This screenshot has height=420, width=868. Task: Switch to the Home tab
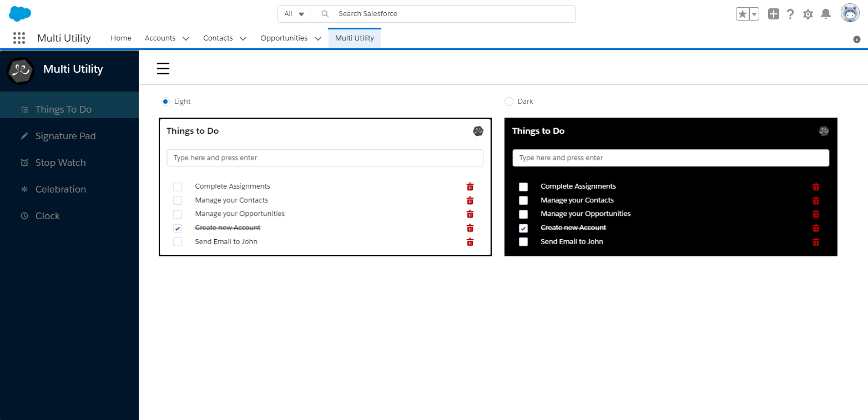tap(120, 38)
